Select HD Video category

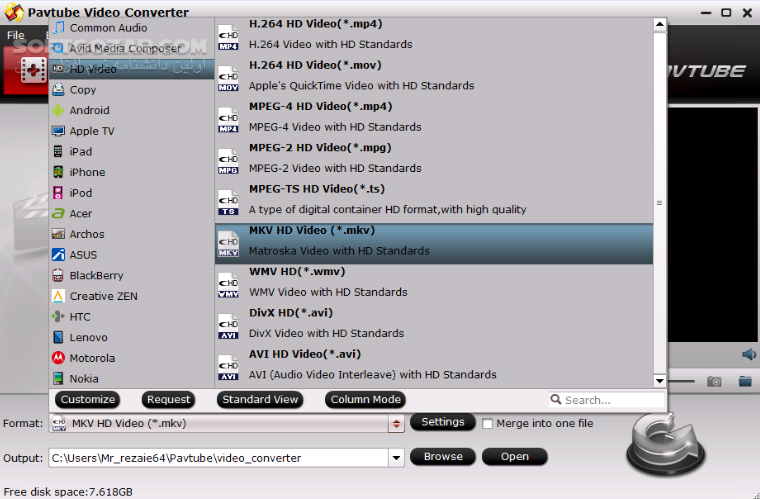click(x=131, y=69)
